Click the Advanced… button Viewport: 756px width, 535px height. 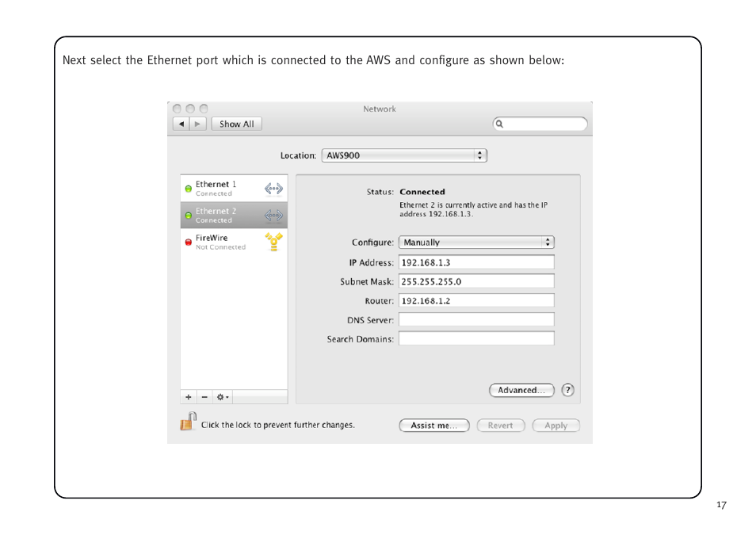coord(521,390)
